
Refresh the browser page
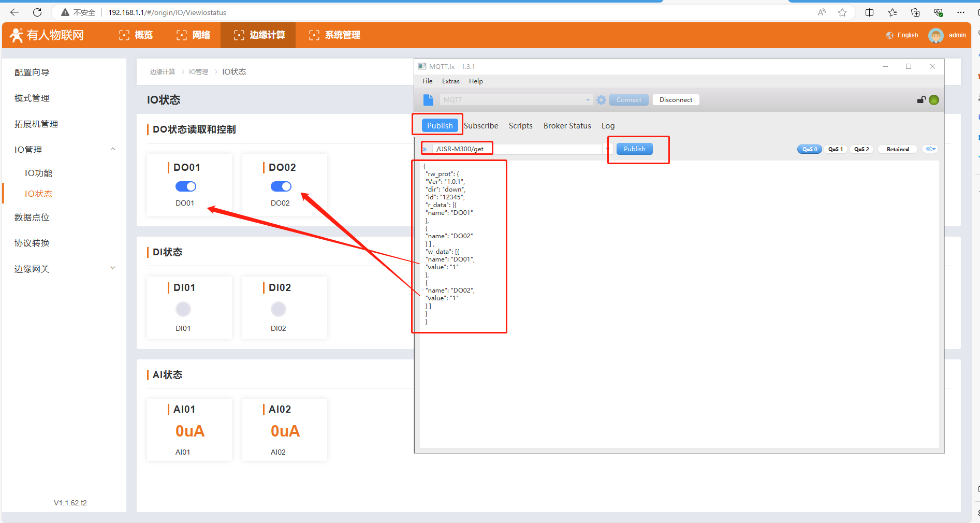(37, 12)
